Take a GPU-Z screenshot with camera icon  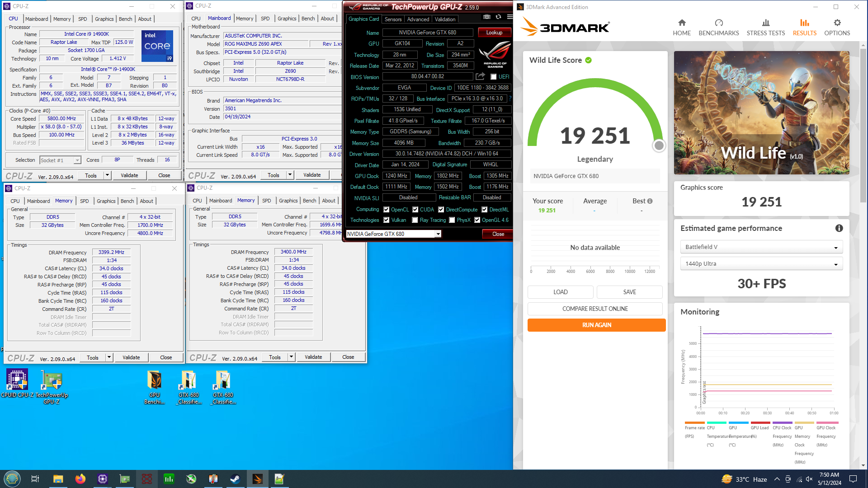tap(486, 17)
